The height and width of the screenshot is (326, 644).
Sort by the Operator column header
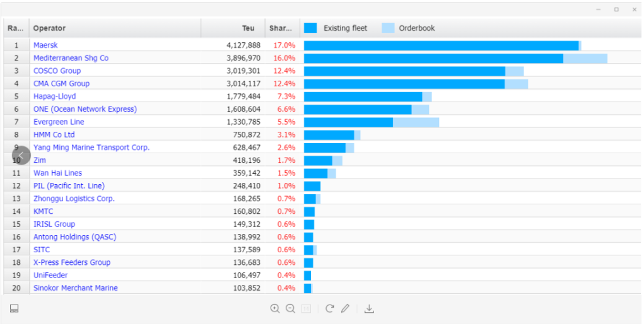coord(115,28)
